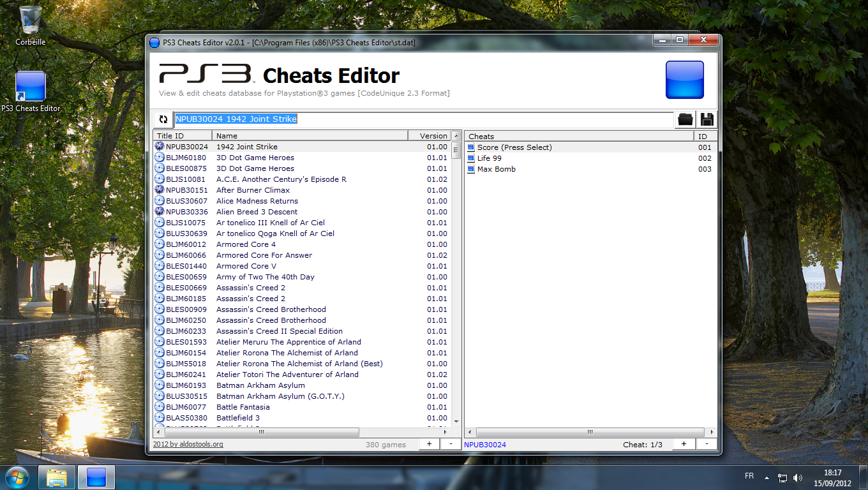This screenshot has height=490, width=868.
Task: Click the PS3 Cheats Editor desktop shortcut icon
Action: [x=31, y=87]
